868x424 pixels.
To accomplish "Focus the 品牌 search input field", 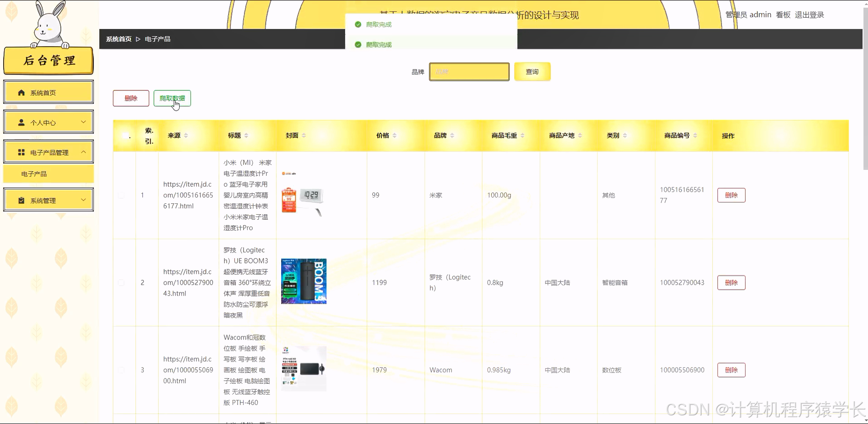I will [469, 72].
